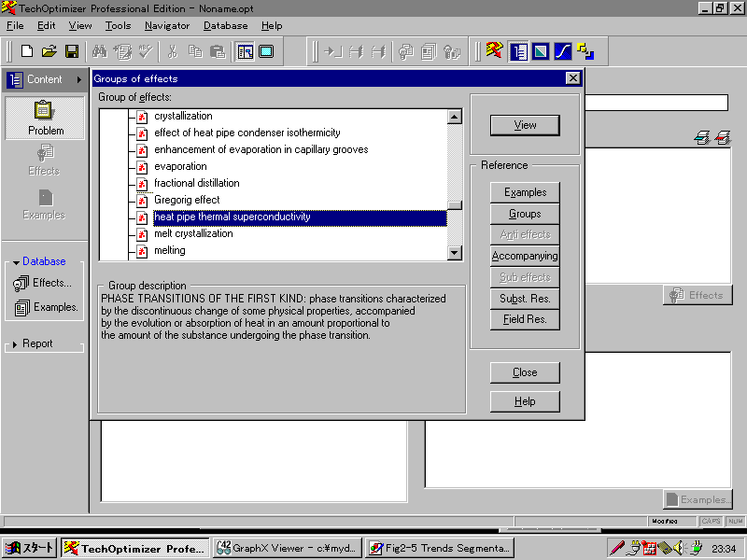Expand the Report section in sidebar

click(15, 343)
